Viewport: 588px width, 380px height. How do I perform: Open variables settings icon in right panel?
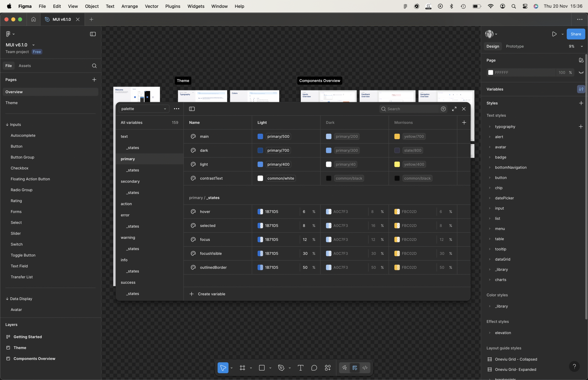(x=581, y=89)
